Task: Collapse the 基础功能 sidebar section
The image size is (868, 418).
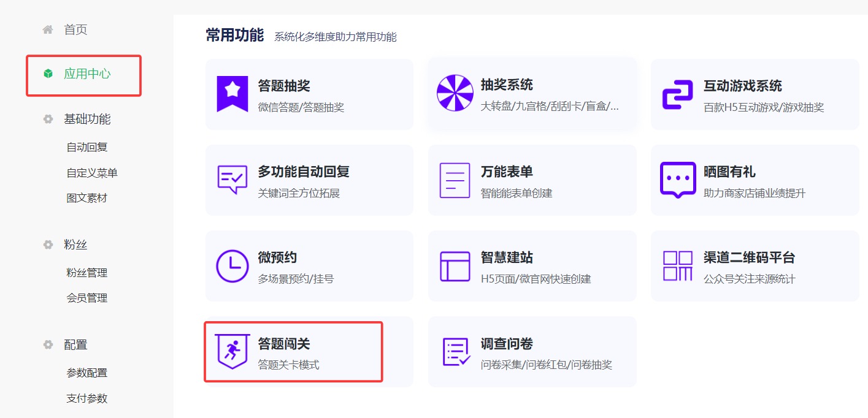Action: tap(86, 119)
